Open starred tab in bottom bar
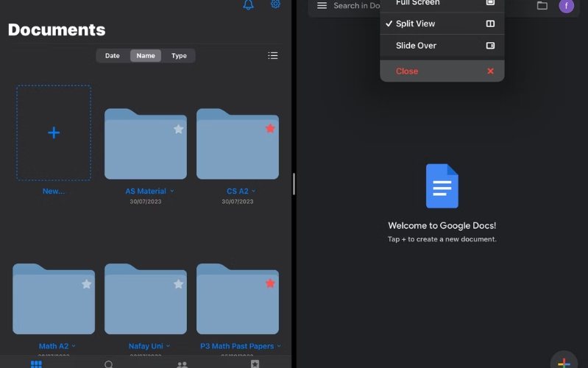 [255, 364]
